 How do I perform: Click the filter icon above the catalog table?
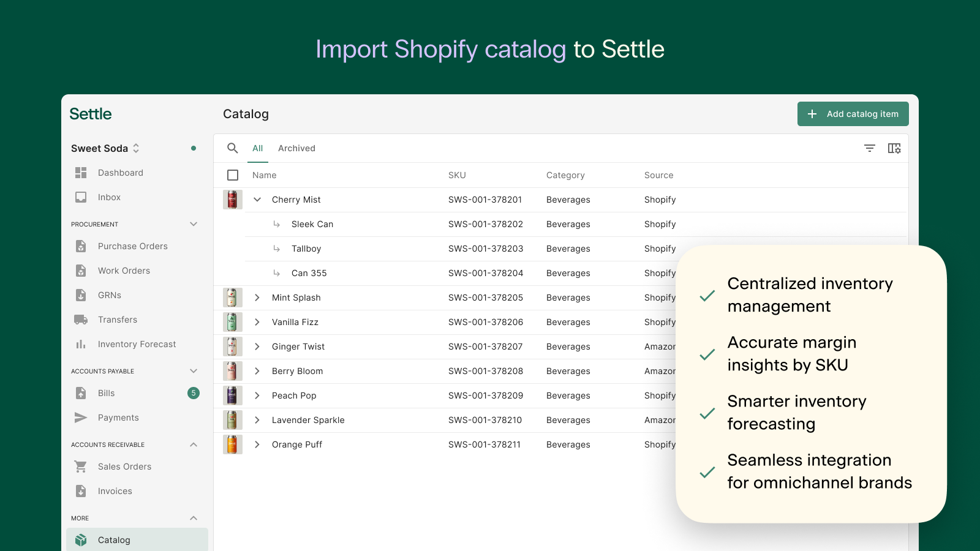870,148
